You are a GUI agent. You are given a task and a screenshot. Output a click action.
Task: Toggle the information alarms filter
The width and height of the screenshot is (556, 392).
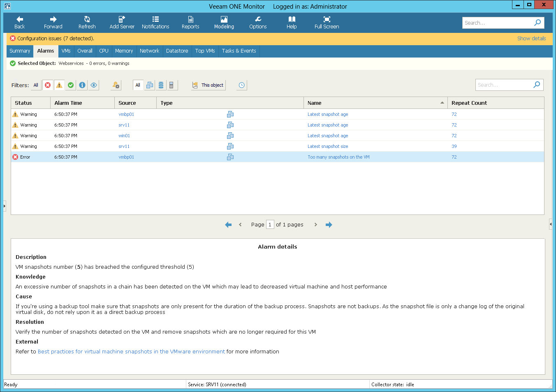82,85
